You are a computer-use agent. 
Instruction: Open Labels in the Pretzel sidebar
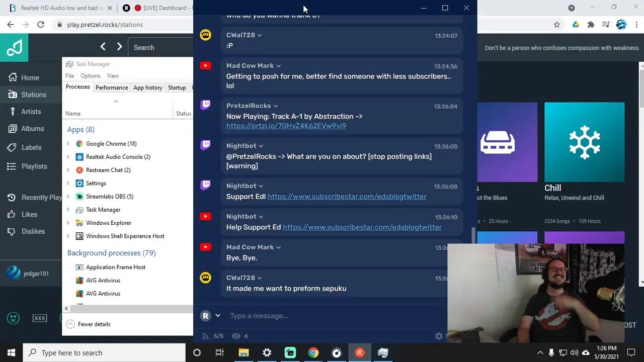point(25,147)
